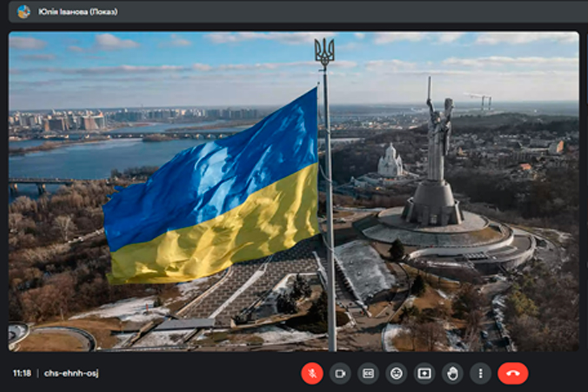Viewport: 588px width, 392px height.
Task: Click the white church building in presentation
Action: 390,162
